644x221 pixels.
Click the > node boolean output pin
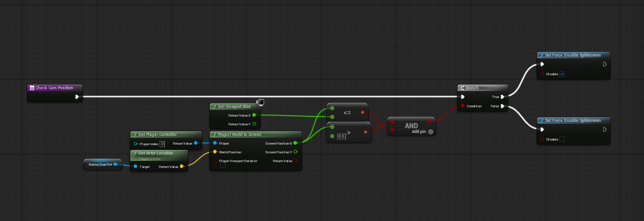coord(365,132)
